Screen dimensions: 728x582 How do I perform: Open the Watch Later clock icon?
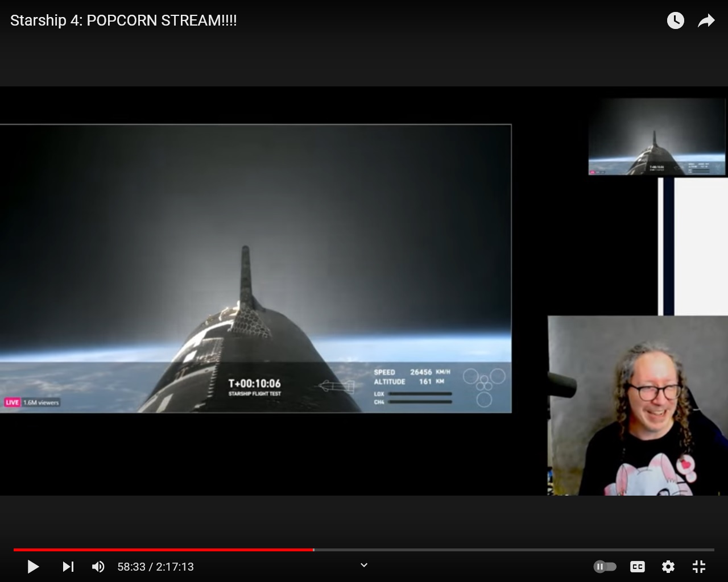[x=676, y=20]
